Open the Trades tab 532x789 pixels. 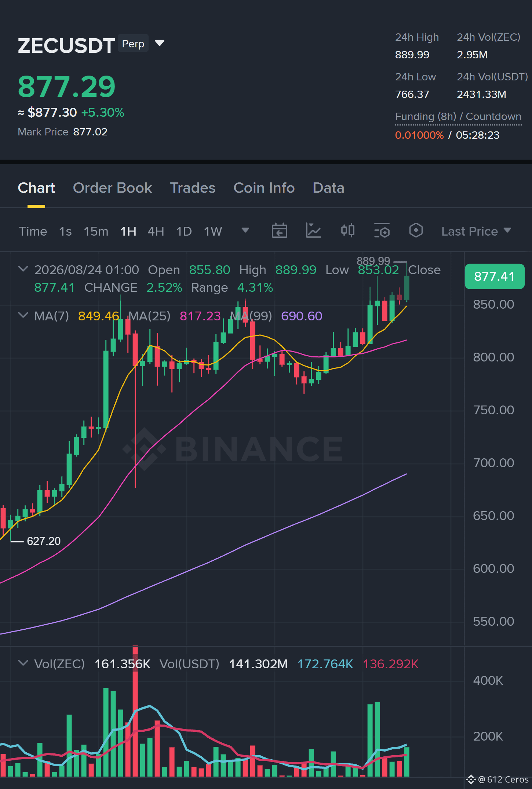[193, 188]
